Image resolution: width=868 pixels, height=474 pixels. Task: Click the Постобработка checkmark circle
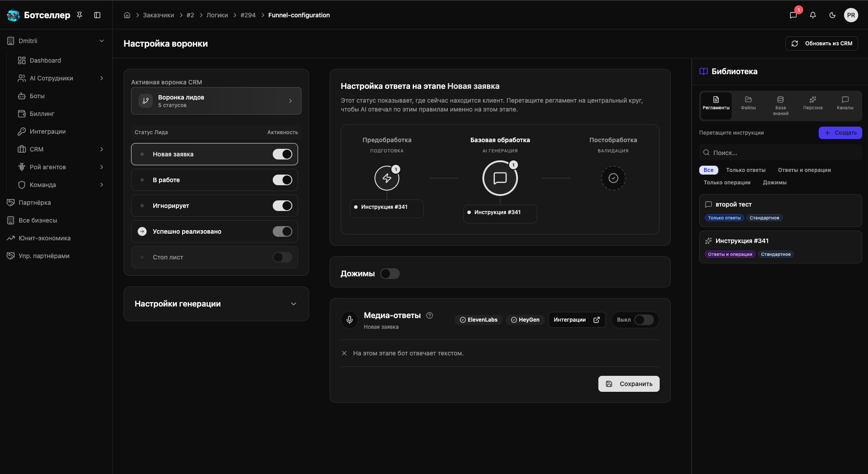point(613,178)
